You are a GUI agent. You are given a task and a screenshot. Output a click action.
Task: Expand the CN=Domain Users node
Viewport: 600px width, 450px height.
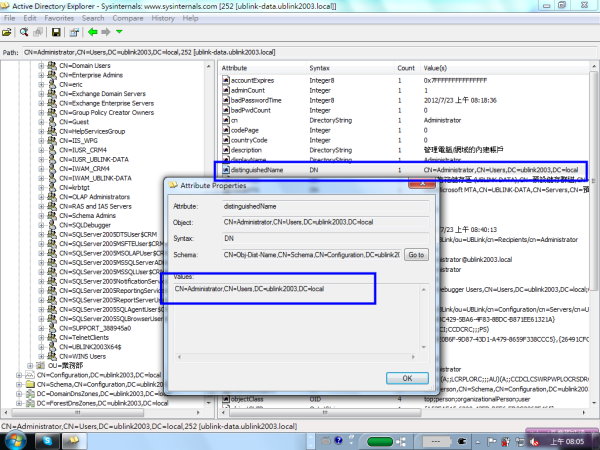pos(41,66)
